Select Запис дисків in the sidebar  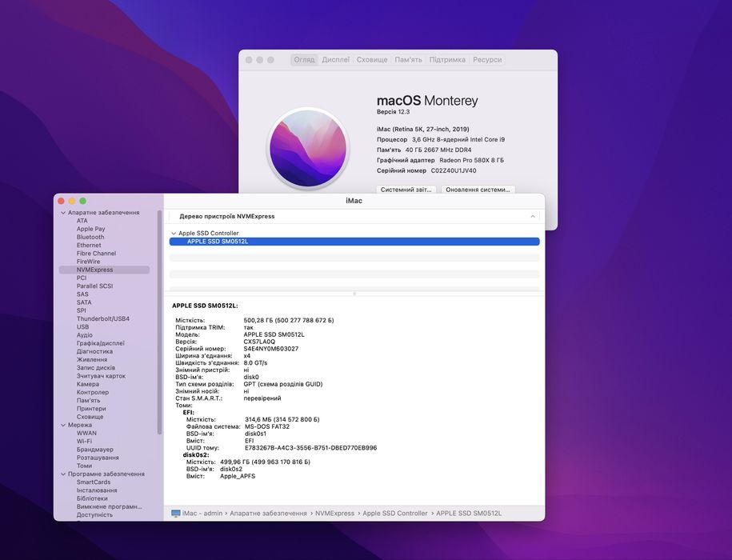96,368
